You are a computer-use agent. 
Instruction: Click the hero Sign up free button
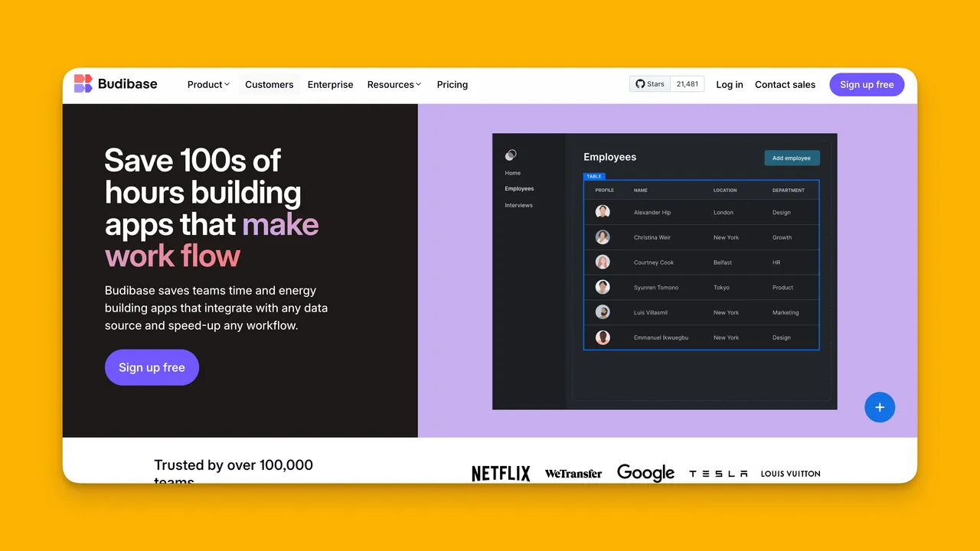(152, 367)
